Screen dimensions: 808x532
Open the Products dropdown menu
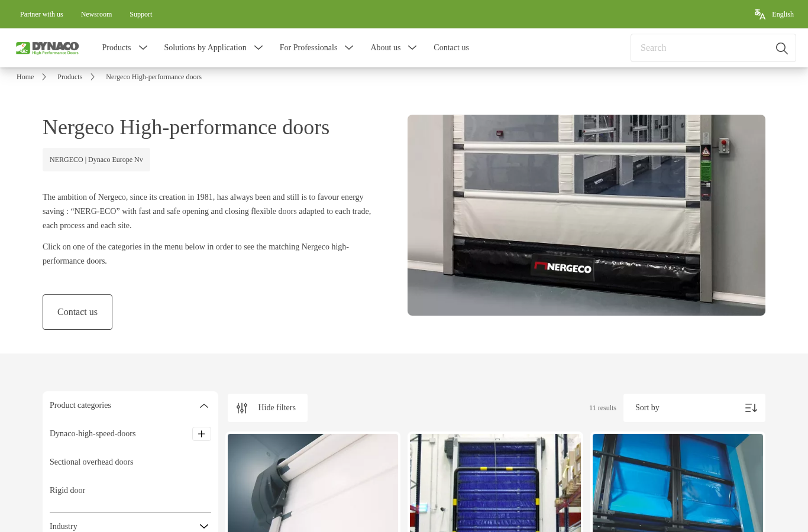[125, 48]
